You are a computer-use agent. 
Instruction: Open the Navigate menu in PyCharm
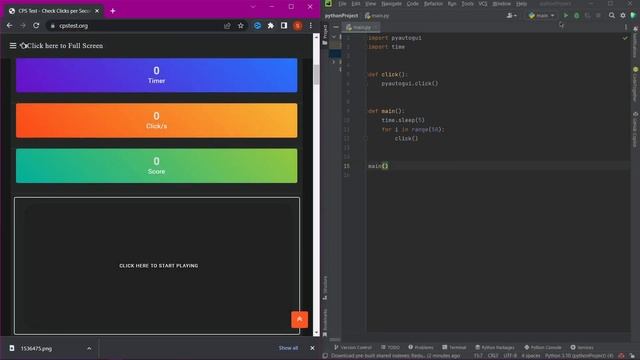click(391, 4)
